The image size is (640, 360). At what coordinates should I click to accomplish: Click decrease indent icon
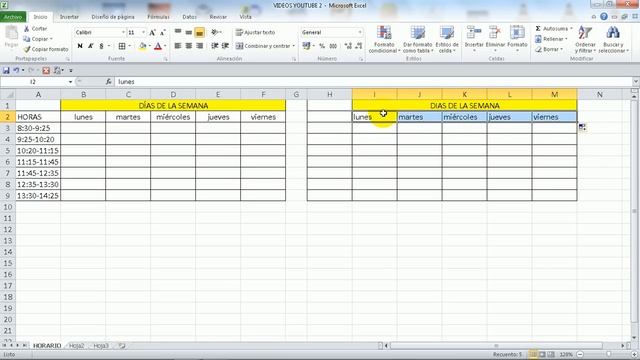(215, 46)
